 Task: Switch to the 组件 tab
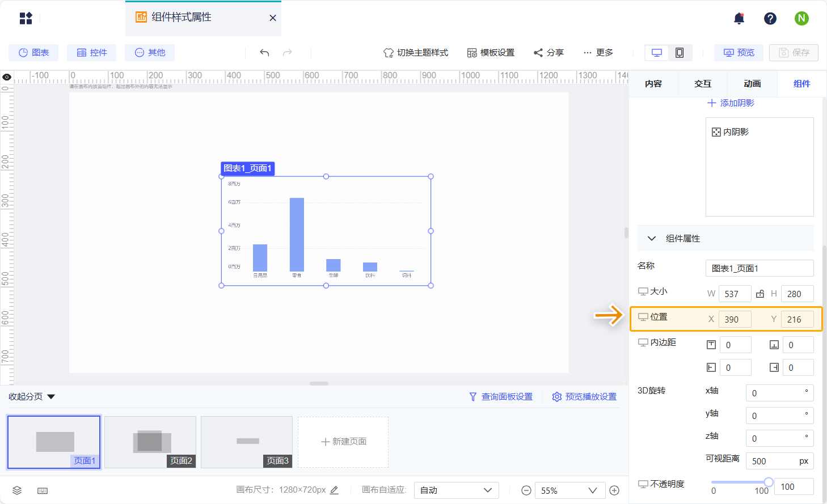801,84
